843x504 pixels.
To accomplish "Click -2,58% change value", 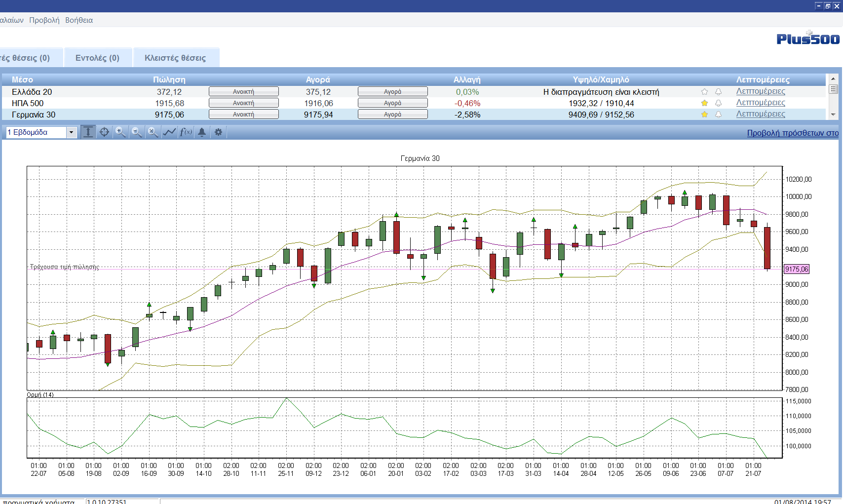I will click(467, 115).
